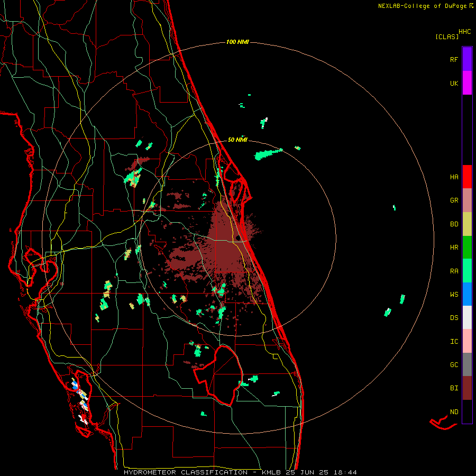476x476 pixels.
Task: Click the RF purple legend color block
Action: point(467,59)
